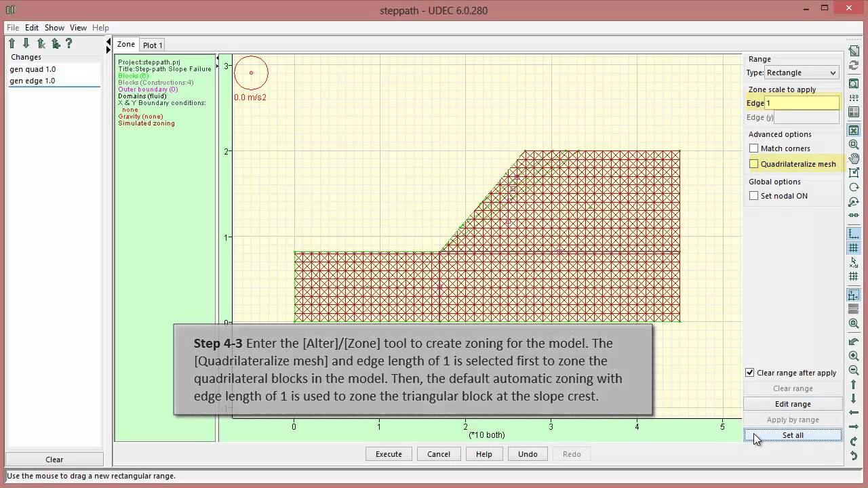Click the zoom out minus magnifier icon

(x=854, y=370)
